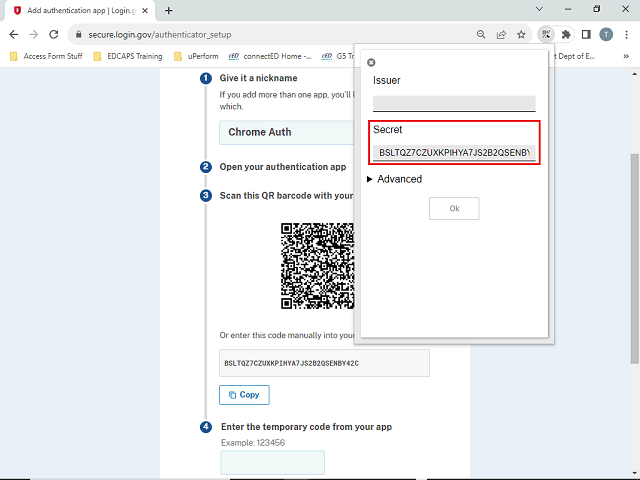The width and height of the screenshot is (640, 480).
Task: Click the share page icon in address bar
Action: [501, 34]
